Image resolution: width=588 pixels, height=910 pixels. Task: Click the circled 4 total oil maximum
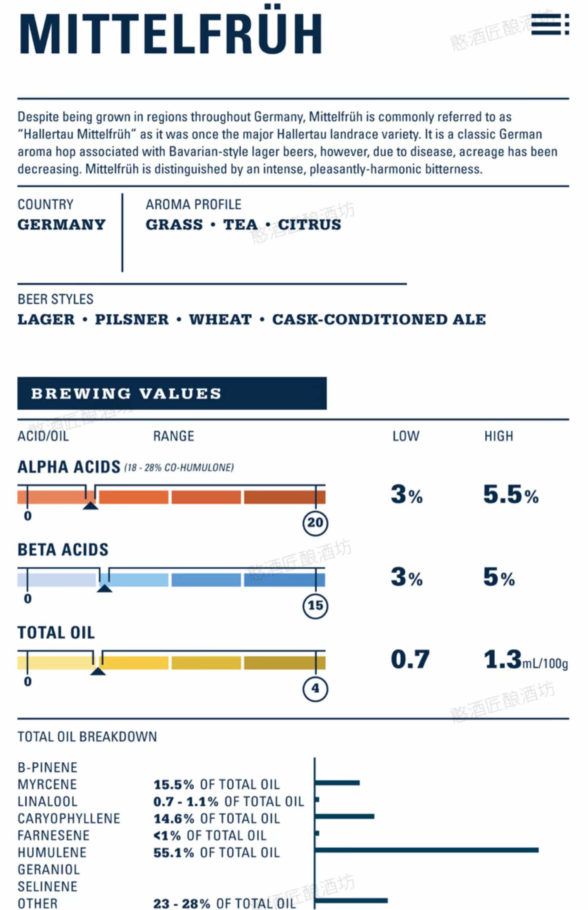315,689
